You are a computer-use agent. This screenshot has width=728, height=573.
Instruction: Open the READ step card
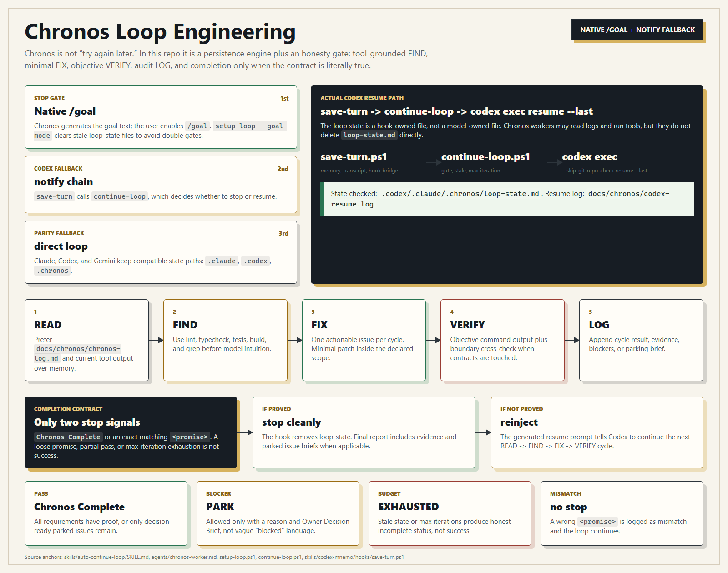tap(86, 340)
